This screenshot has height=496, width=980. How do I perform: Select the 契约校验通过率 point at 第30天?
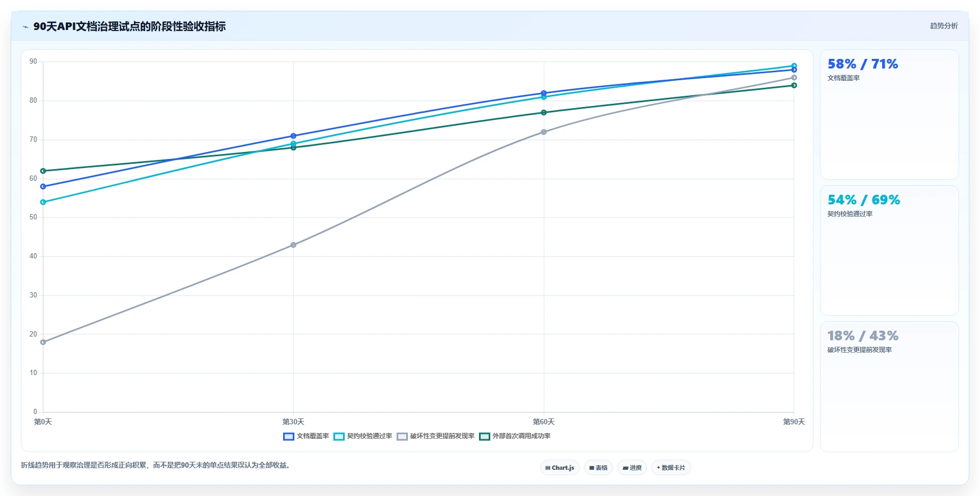click(x=293, y=143)
